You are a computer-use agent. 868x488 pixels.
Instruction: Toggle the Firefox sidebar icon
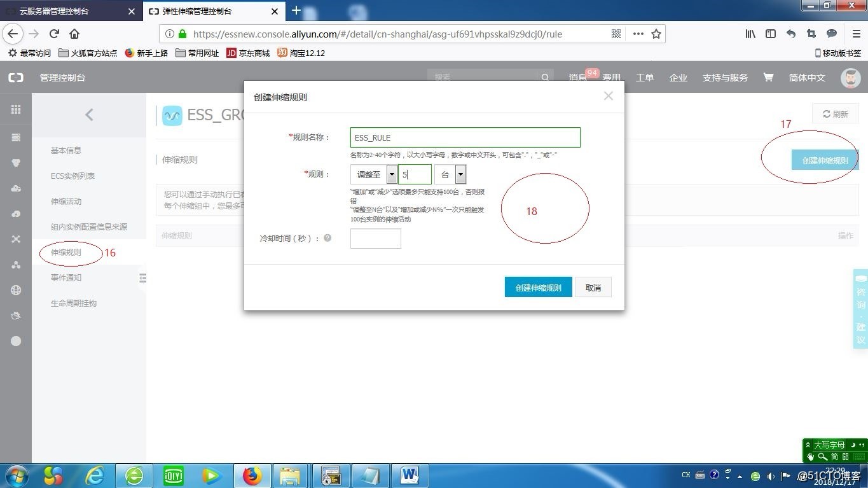click(771, 34)
